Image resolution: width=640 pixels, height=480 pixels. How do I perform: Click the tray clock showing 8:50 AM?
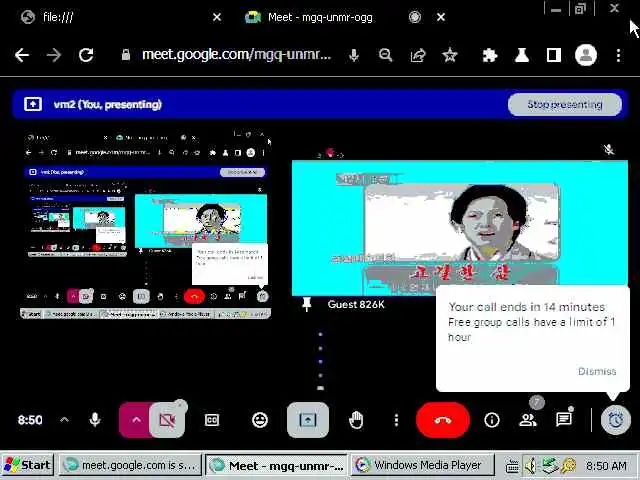click(x=606, y=465)
